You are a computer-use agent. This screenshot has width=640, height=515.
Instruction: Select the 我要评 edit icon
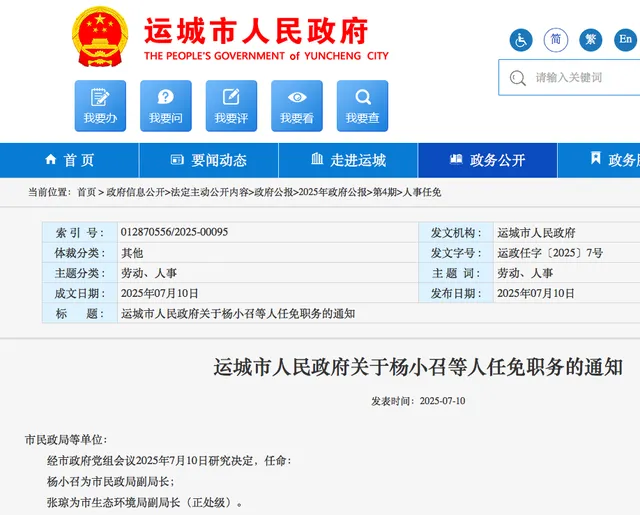[x=231, y=106]
